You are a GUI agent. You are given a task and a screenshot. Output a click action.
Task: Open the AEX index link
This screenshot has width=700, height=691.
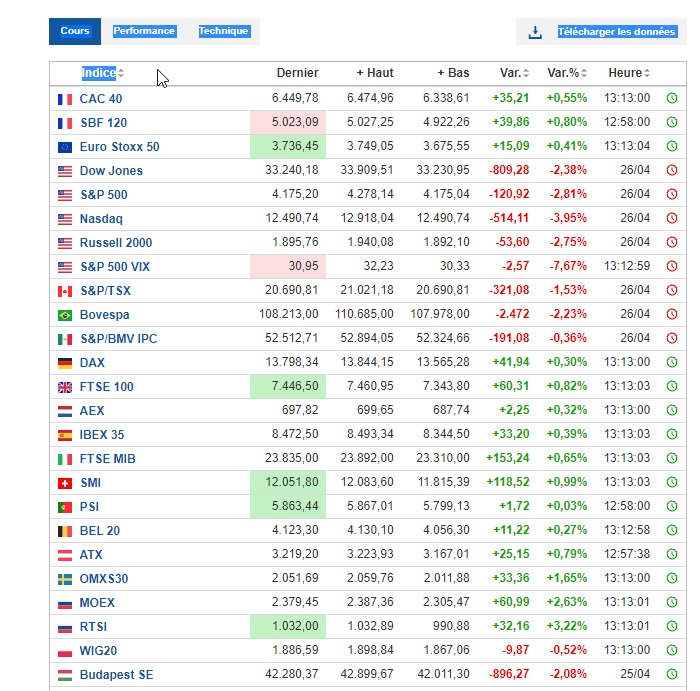(92, 411)
